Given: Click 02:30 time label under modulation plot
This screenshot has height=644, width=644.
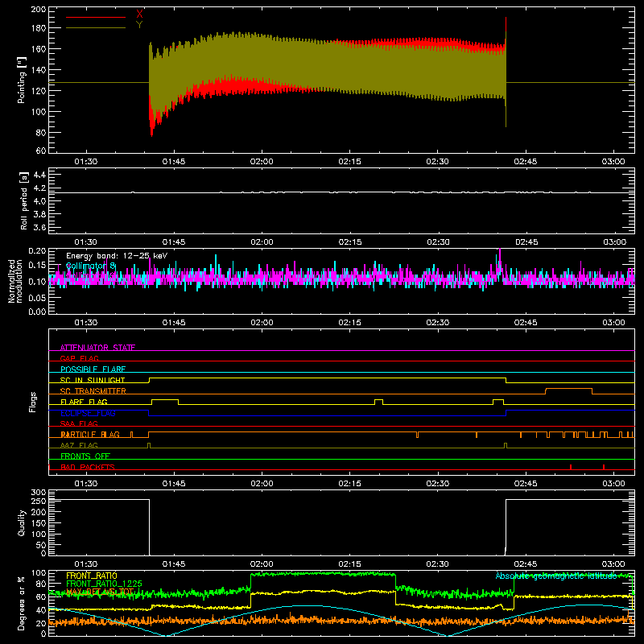Looking at the screenshot, I should tap(438, 323).
